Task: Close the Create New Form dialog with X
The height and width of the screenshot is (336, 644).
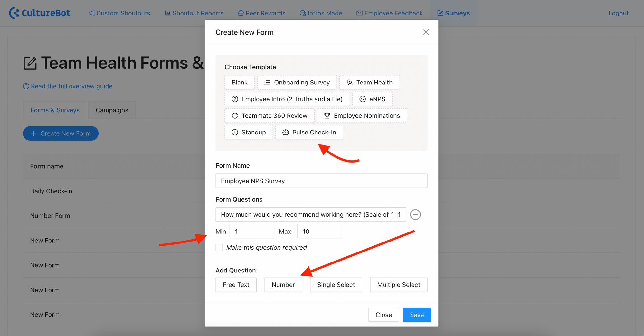Action: [x=426, y=32]
